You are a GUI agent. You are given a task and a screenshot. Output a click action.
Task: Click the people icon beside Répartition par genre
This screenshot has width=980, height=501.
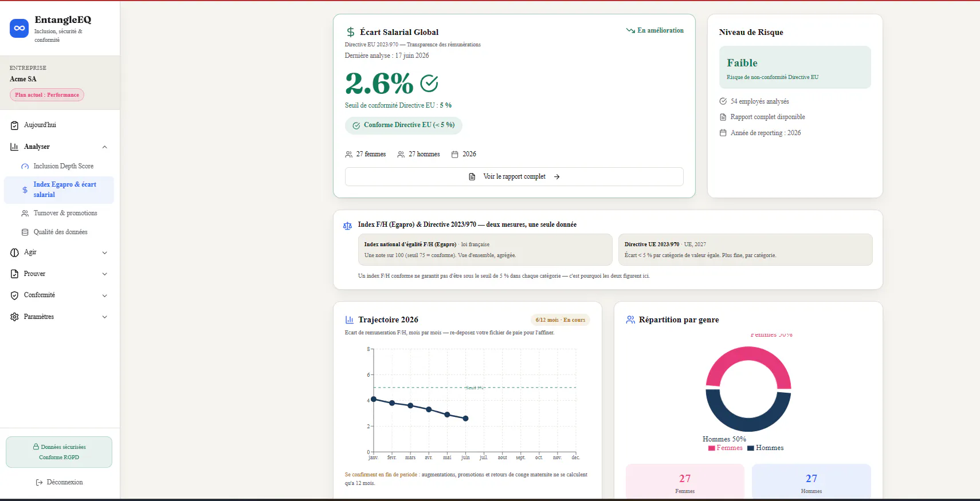[x=630, y=320]
